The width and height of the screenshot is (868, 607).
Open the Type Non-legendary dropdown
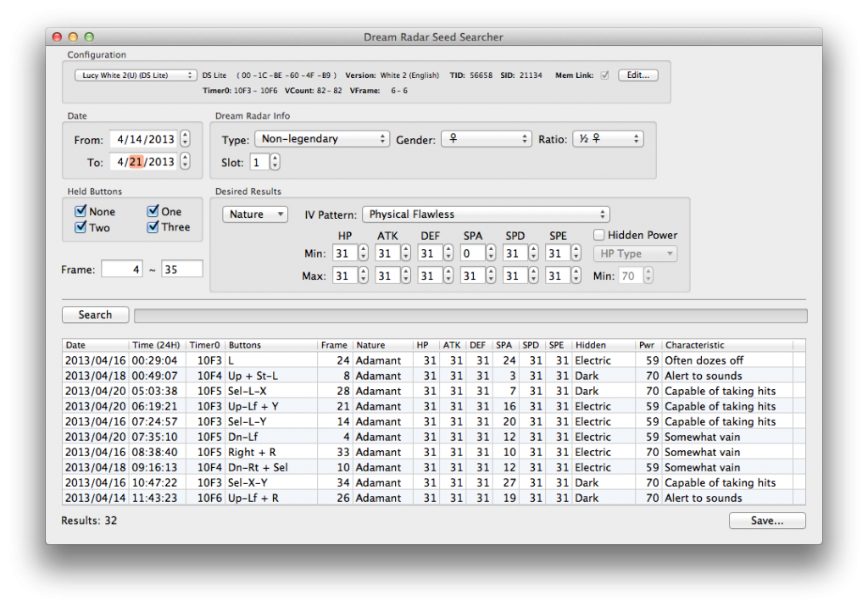point(321,139)
